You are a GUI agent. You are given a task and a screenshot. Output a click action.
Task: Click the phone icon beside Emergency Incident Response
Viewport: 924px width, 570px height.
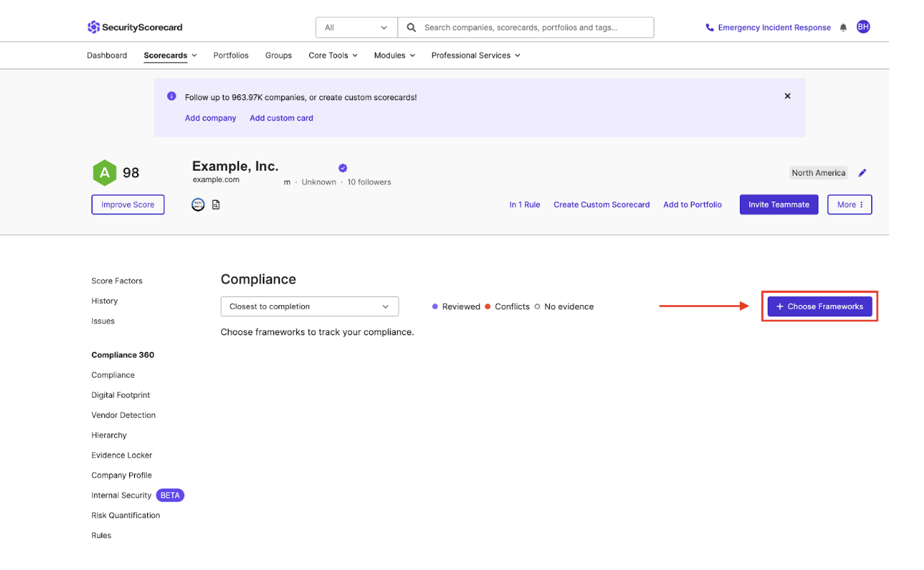click(709, 28)
